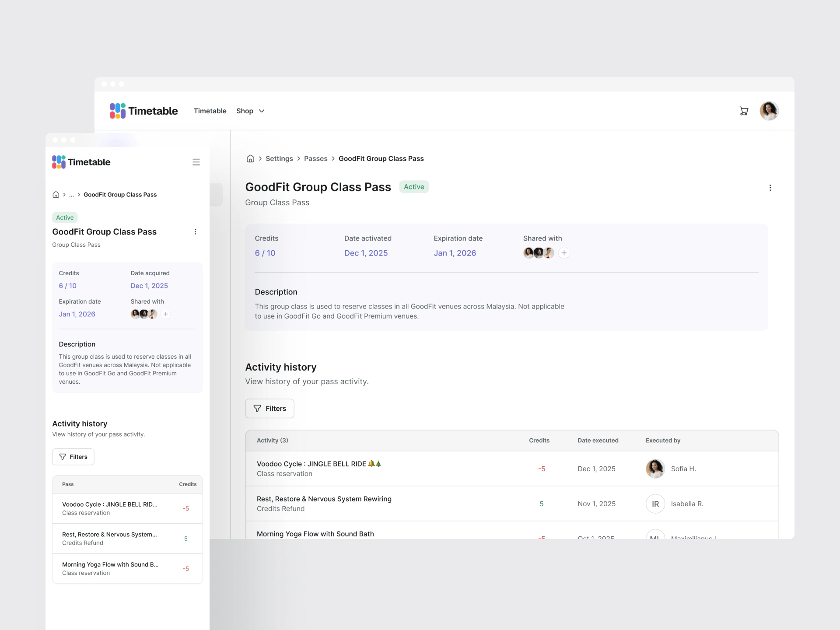Open the Timetable nav item

tap(210, 111)
